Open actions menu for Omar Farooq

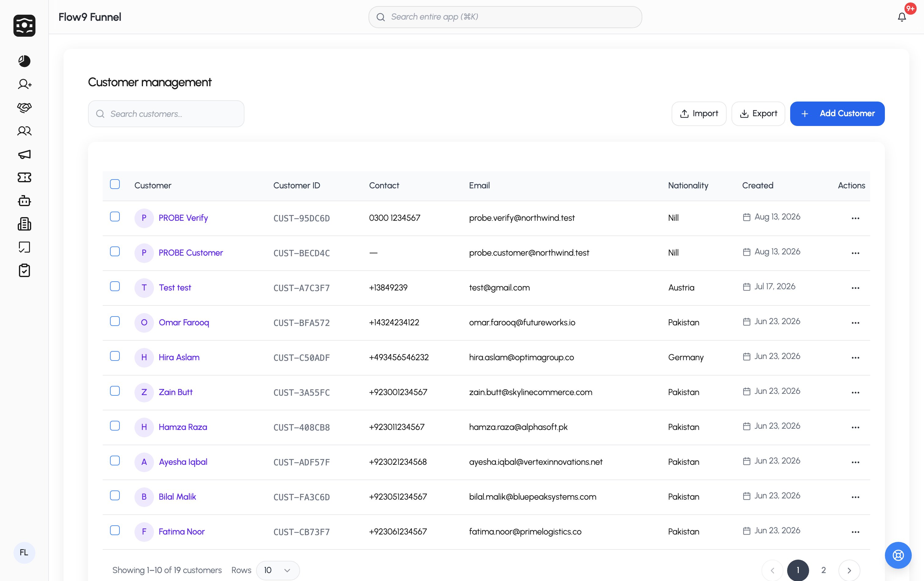click(x=855, y=323)
